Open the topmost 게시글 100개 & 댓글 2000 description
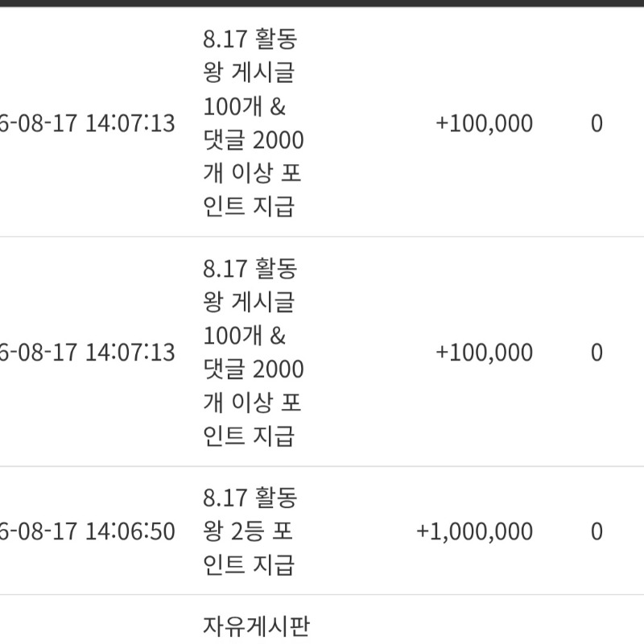 pos(254,123)
